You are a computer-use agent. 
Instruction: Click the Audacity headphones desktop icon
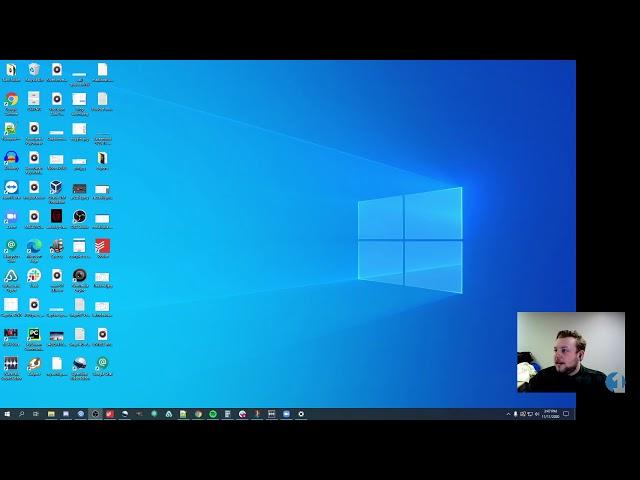coord(11,158)
